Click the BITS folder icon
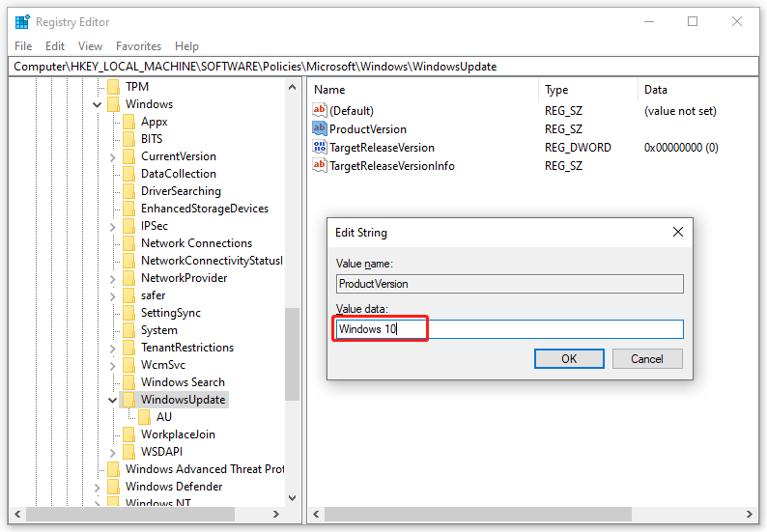This screenshot has height=532, width=767. pos(129,139)
